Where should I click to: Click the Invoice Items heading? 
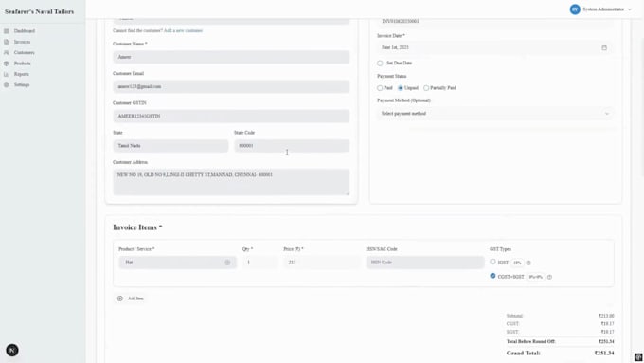tap(137, 227)
